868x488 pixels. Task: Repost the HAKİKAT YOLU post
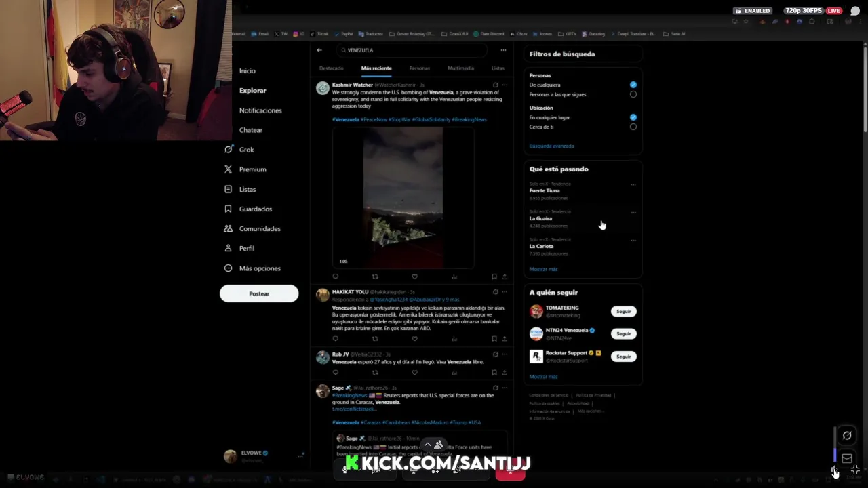(375, 338)
